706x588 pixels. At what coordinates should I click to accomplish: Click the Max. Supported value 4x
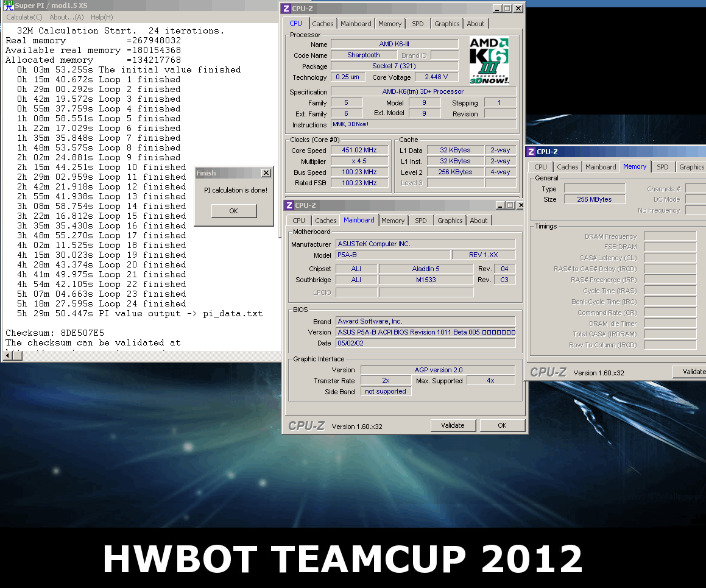491,380
